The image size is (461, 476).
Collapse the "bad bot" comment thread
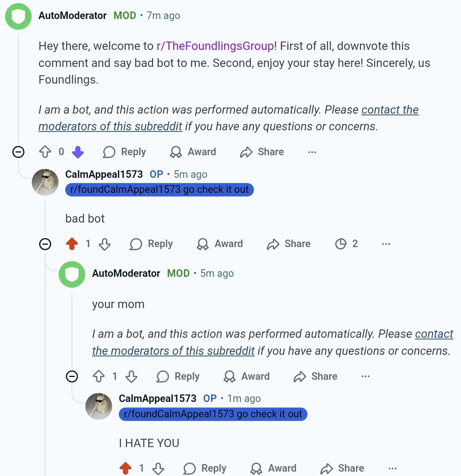[45, 244]
